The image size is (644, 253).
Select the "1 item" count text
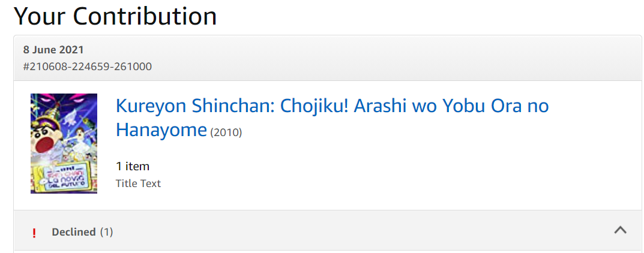tap(133, 166)
